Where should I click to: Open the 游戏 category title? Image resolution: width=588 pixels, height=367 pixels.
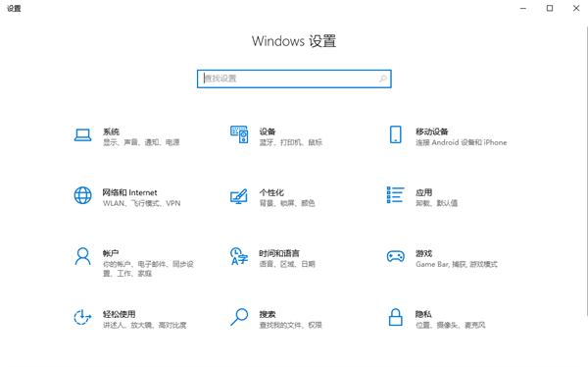pos(423,253)
